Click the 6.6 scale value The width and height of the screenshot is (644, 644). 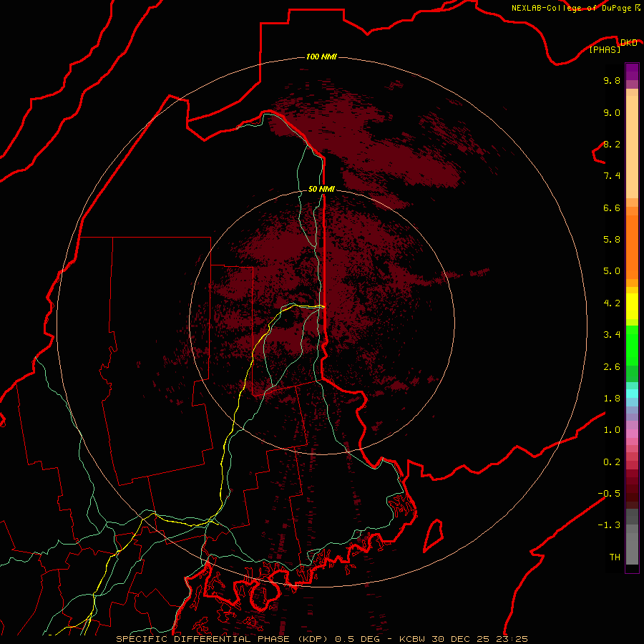pos(612,208)
